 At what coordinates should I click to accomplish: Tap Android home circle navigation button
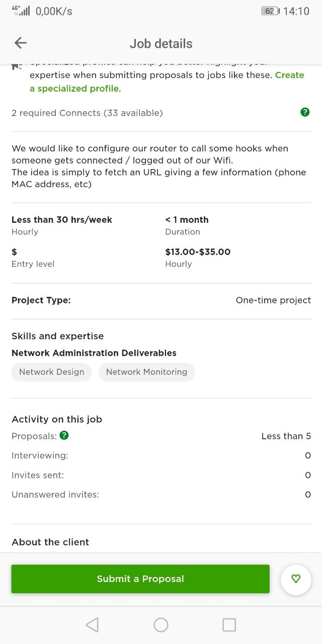click(161, 625)
